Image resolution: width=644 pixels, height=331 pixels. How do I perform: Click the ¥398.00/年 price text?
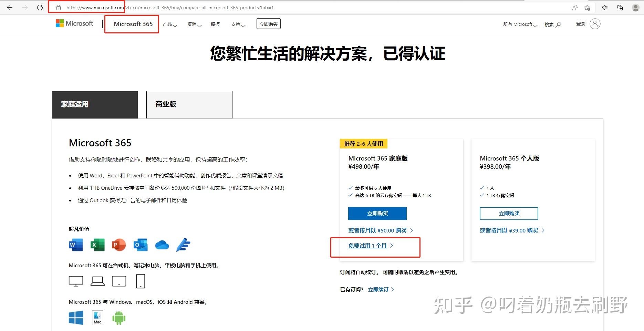(x=495, y=167)
